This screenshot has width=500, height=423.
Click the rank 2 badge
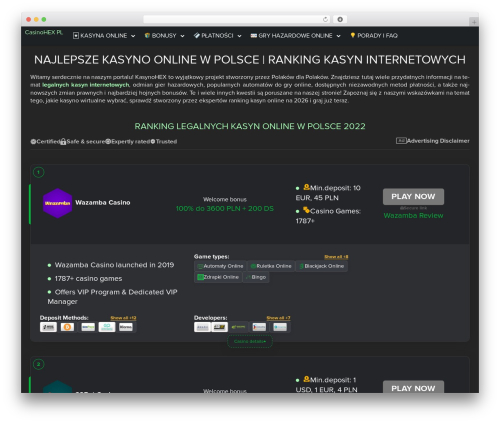(38, 364)
